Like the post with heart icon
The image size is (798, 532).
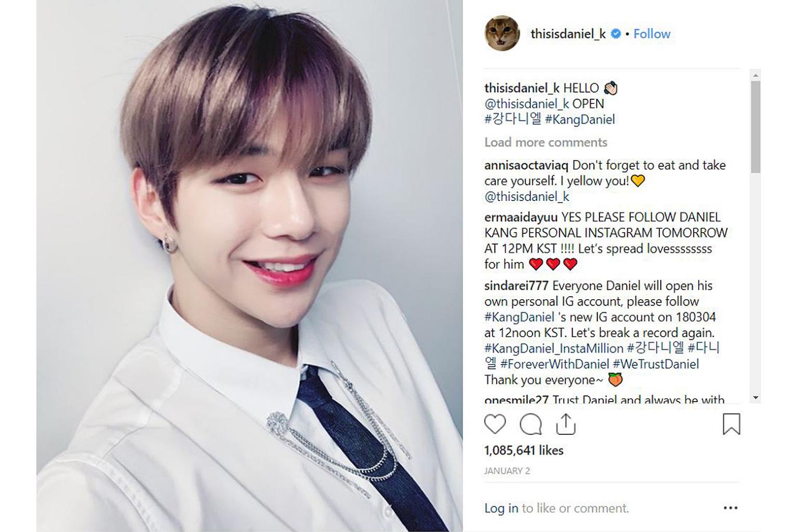(495, 424)
